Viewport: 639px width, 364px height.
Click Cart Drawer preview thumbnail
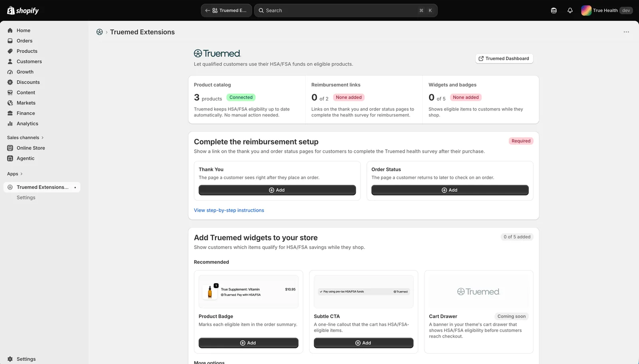[478, 292]
